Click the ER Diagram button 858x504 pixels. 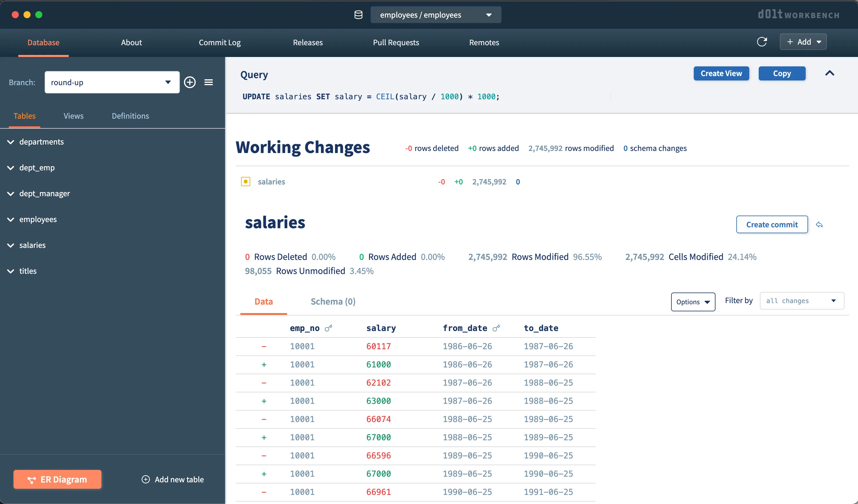57,479
